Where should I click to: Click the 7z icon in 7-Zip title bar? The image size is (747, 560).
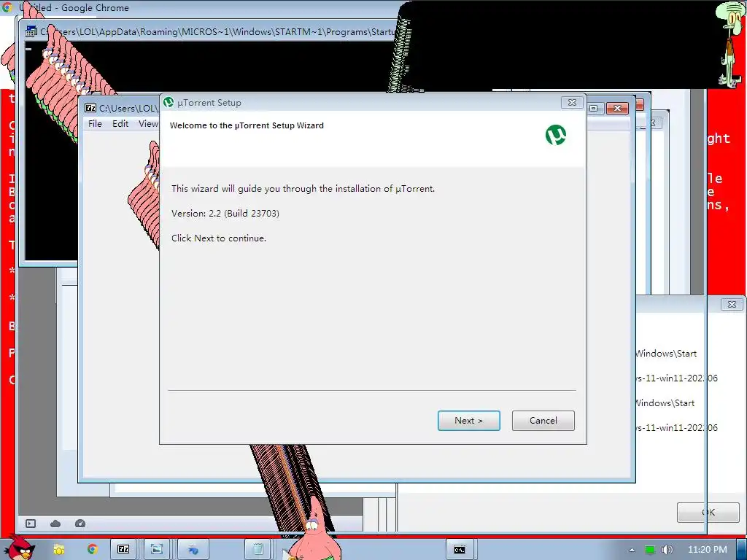tap(90, 108)
